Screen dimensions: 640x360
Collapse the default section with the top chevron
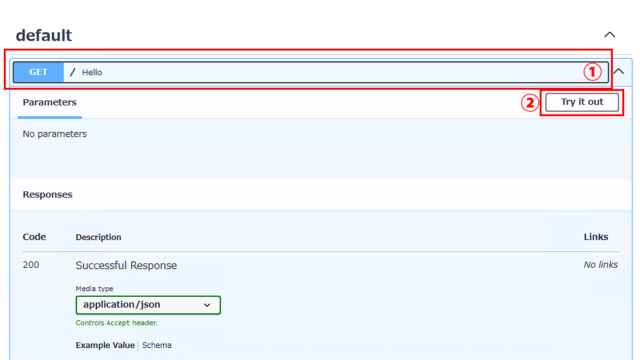click(609, 35)
